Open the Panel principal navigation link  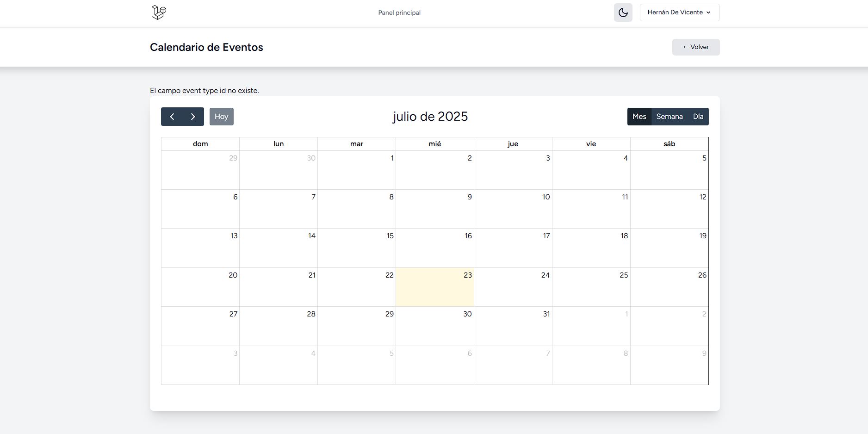(x=399, y=12)
